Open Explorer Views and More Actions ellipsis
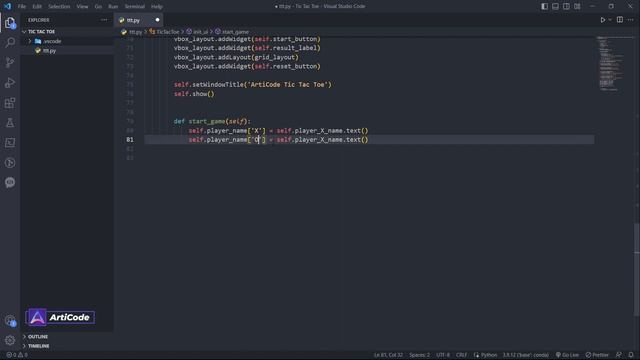 tap(104, 20)
